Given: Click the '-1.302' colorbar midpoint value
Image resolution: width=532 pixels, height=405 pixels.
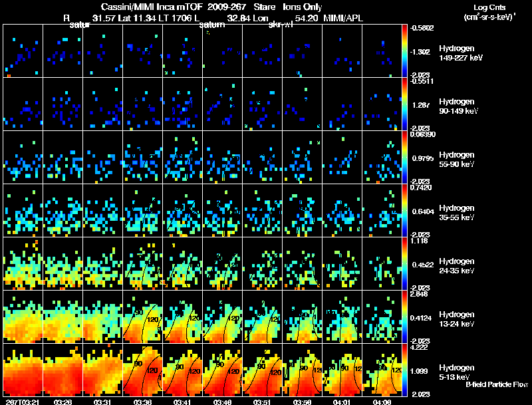Looking at the screenshot, I should click(x=420, y=52).
